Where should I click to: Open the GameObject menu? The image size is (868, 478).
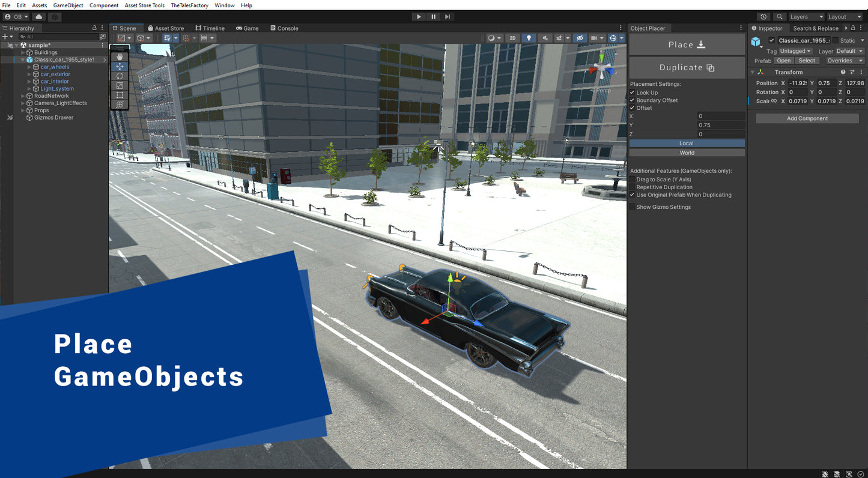click(68, 5)
